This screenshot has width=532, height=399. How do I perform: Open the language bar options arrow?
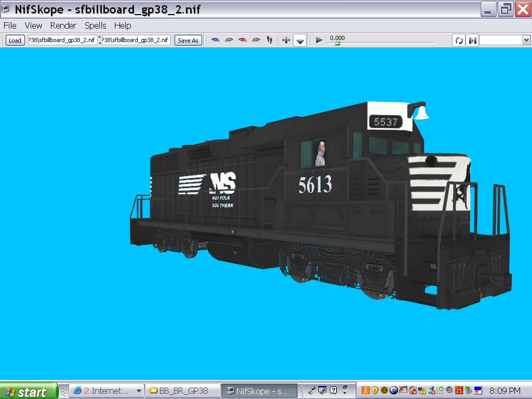(345, 393)
